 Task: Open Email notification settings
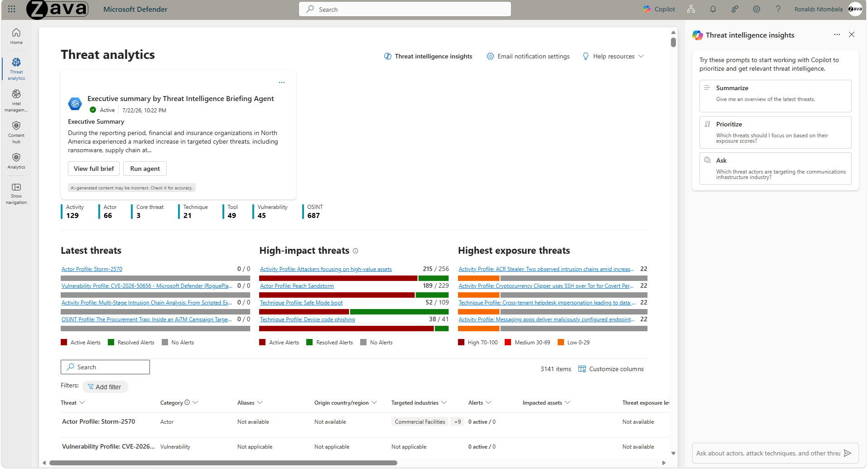528,56
